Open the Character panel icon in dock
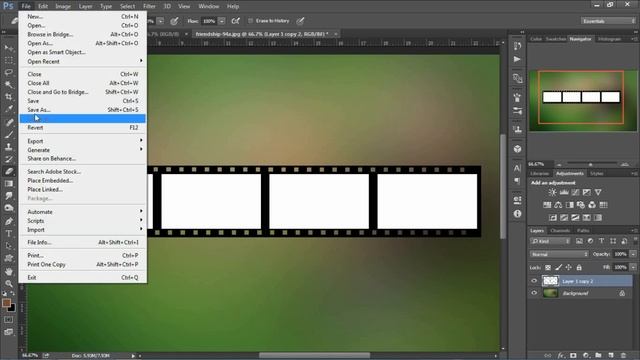The height and width of the screenshot is (360, 640). (518, 168)
